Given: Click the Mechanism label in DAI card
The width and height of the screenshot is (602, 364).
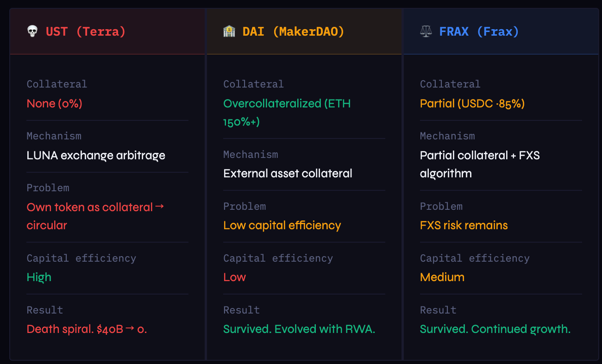Looking at the screenshot, I should click(x=251, y=154).
